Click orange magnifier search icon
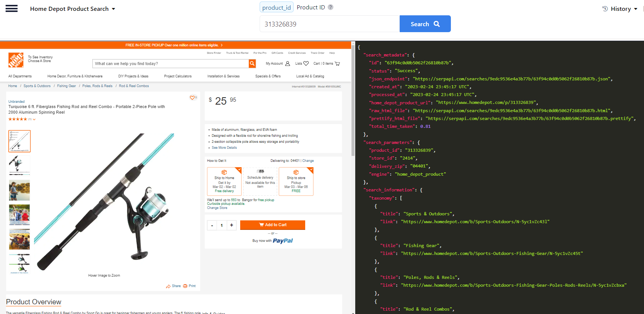The image size is (644, 314). (252, 64)
